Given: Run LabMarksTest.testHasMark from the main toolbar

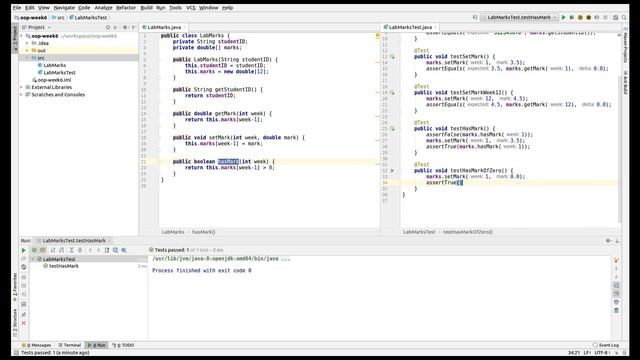Looking at the screenshot, I should (564, 18).
